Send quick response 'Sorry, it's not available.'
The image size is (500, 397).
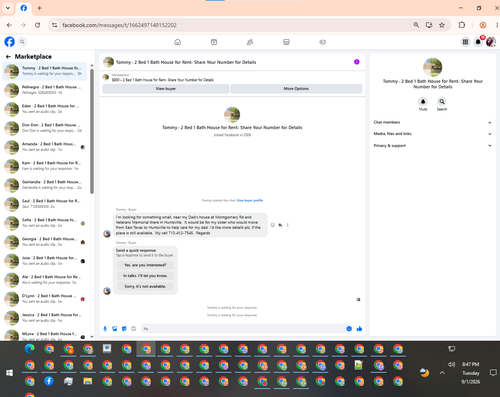(x=145, y=286)
